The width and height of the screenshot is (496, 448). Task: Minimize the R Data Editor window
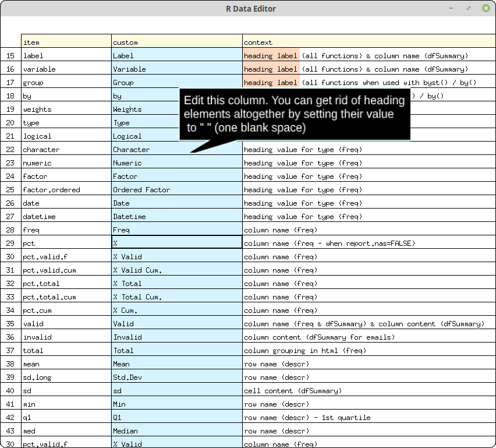click(x=452, y=8)
